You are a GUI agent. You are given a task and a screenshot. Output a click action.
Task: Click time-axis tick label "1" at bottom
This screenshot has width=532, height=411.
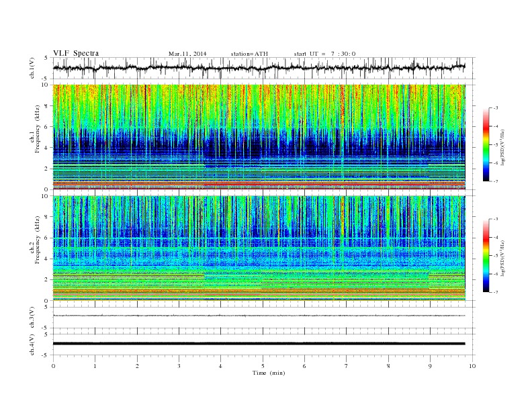pos(95,366)
